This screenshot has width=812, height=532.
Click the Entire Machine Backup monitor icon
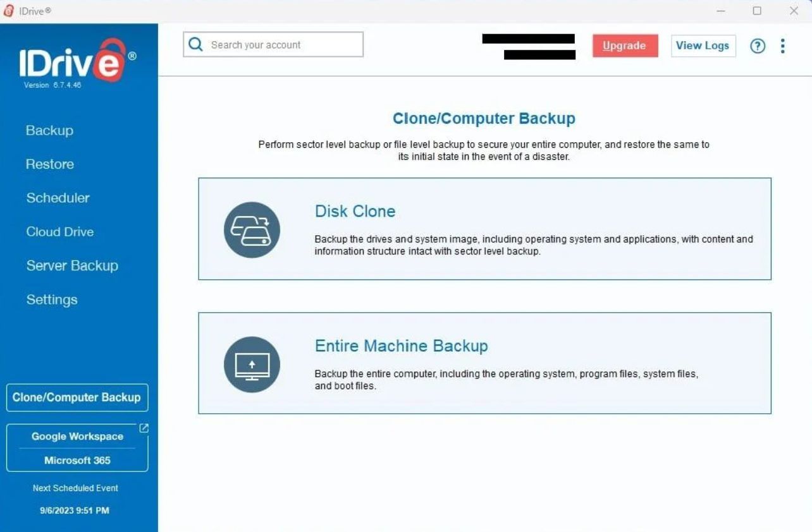click(252, 365)
